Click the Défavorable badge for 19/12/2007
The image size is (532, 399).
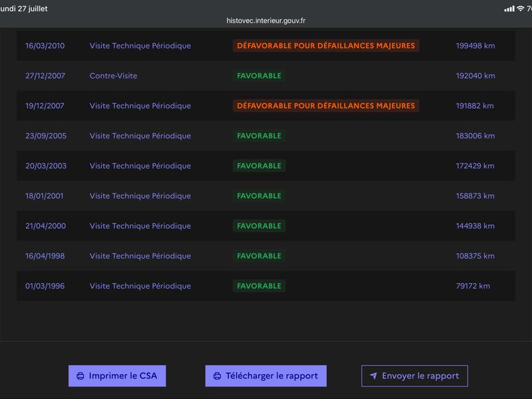(x=326, y=106)
